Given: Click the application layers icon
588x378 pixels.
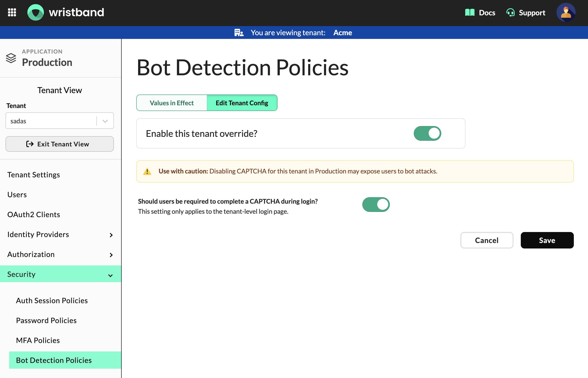Looking at the screenshot, I should pos(11,58).
